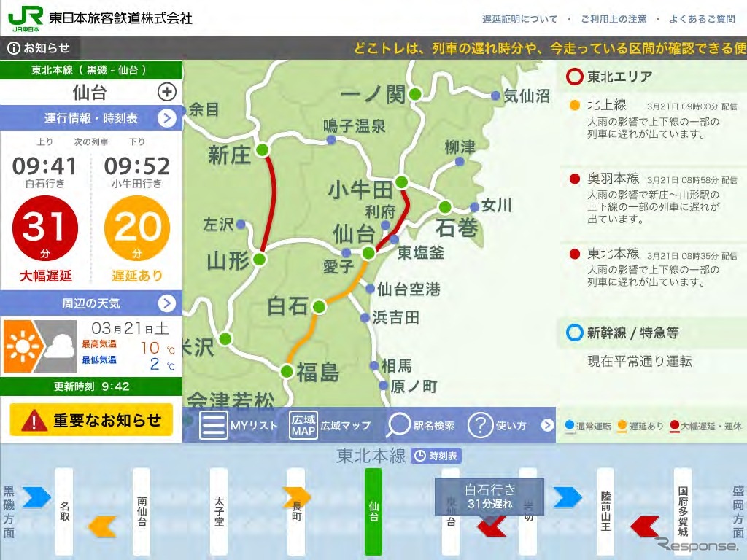Viewport: 747px width, 560px height.
Task: Select 太子堂 station on line diagram
Action: click(x=219, y=511)
